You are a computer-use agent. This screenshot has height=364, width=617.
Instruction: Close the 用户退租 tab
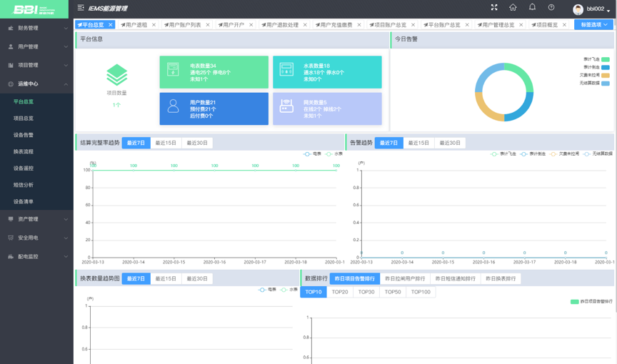click(154, 25)
